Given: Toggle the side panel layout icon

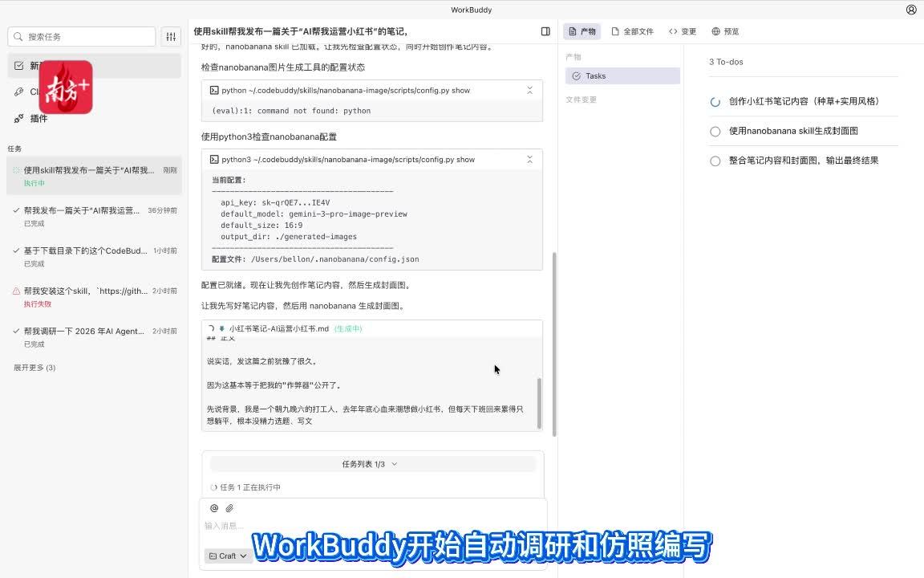Looking at the screenshot, I should [x=545, y=31].
